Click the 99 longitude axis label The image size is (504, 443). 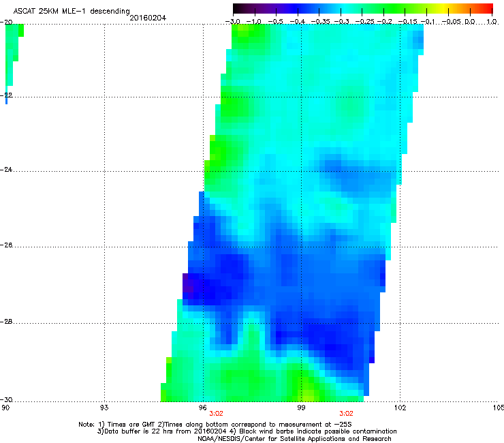point(301,408)
